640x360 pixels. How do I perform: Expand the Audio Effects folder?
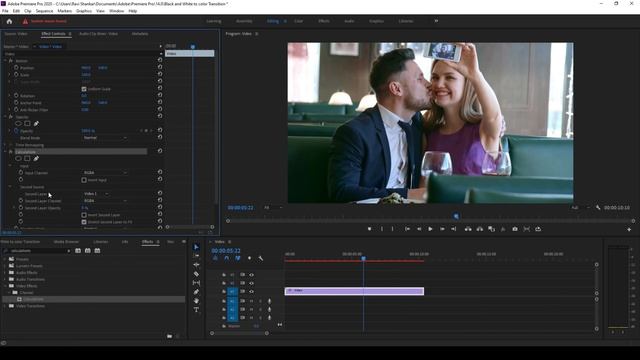click(5, 272)
